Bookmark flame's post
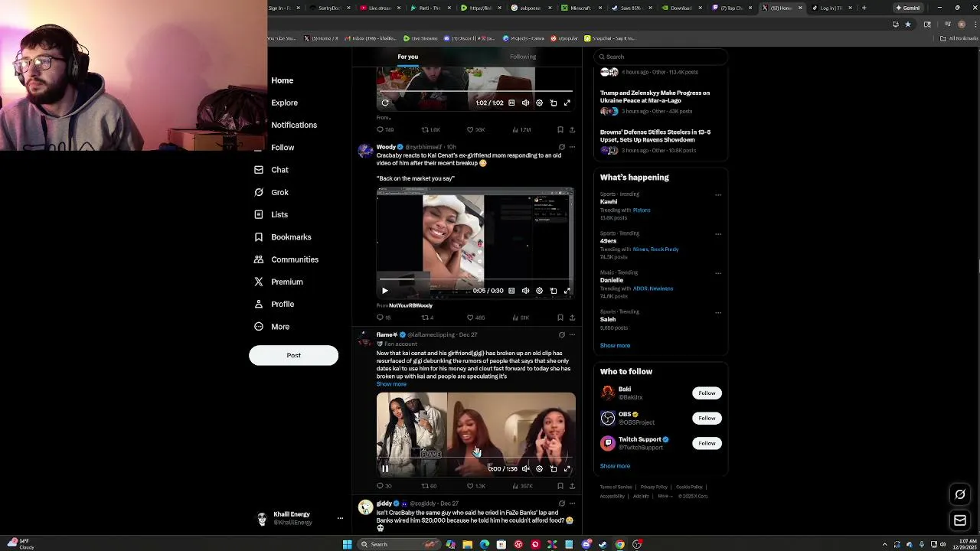Viewport: 980px width, 551px height. tap(560, 486)
